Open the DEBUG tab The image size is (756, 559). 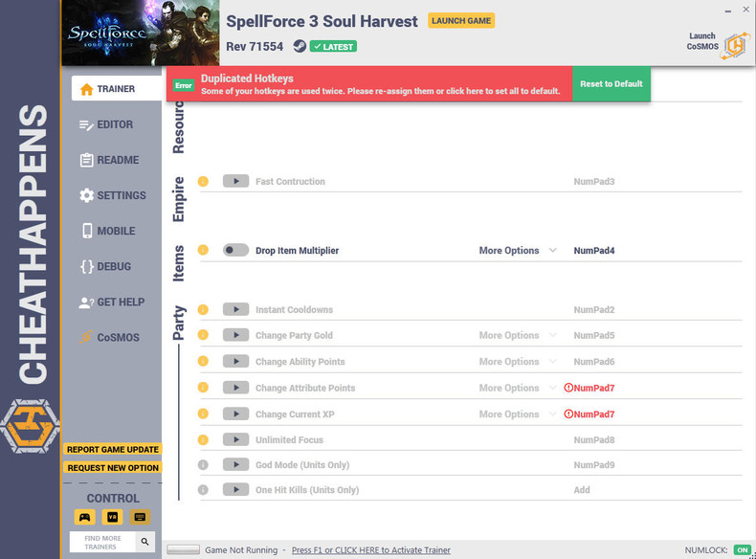(x=105, y=266)
